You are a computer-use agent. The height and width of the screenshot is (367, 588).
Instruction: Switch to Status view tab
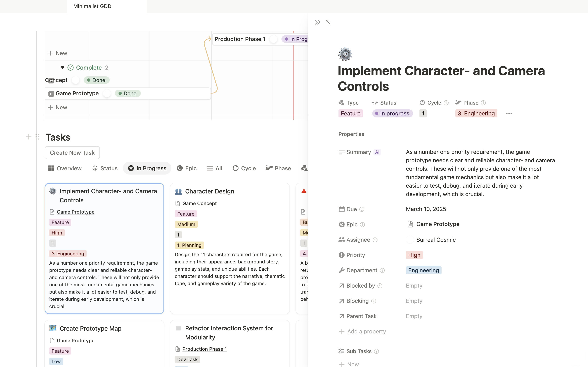[104, 168]
